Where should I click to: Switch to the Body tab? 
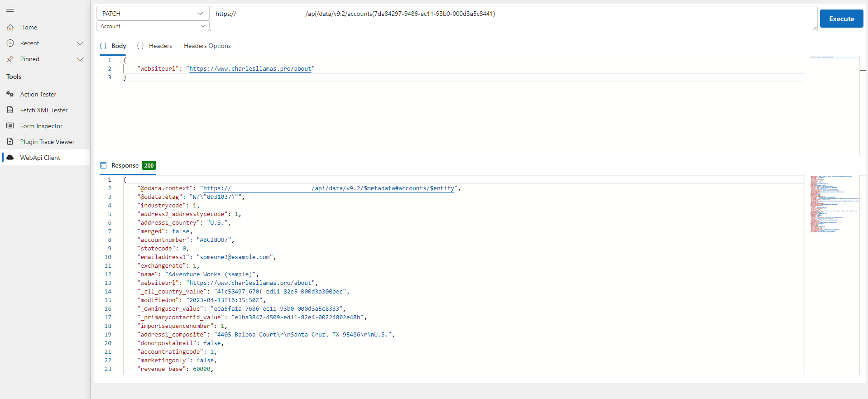point(113,46)
